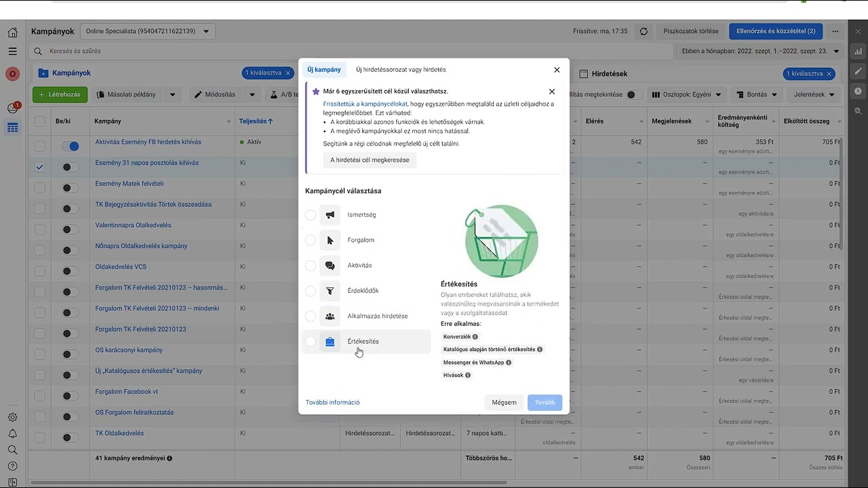Image resolution: width=868 pixels, height=488 pixels.
Task: Select the Alkalmazás hirdetése radio button
Action: click(311, 316)
